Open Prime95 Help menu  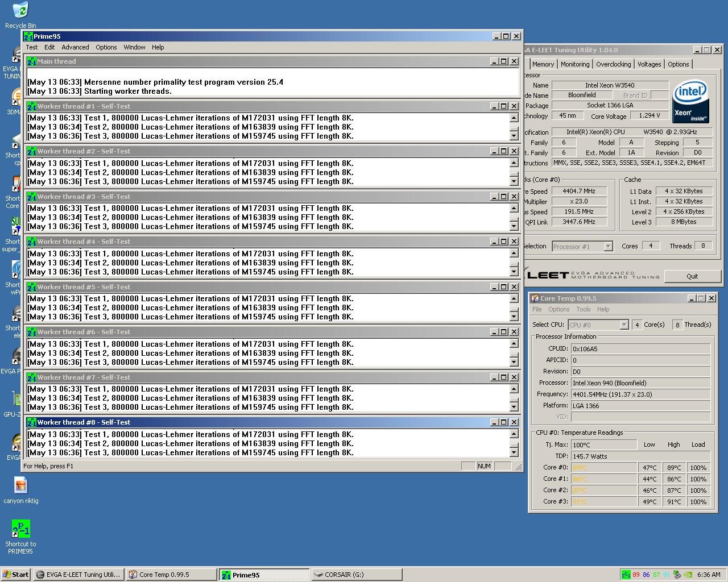(158, 47)
